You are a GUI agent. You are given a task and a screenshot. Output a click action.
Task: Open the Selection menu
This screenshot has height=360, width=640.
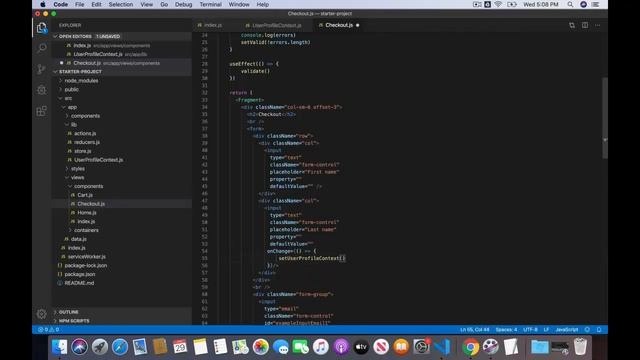click(x=121, y=4)
